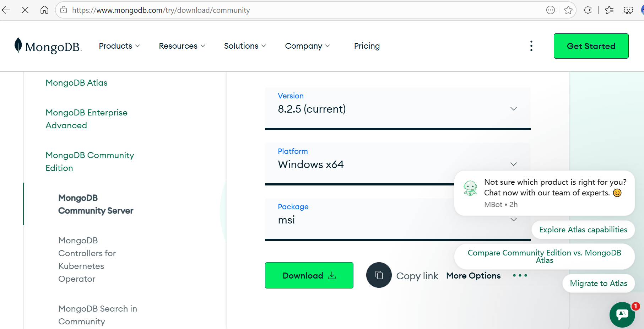Screen dimensions: 644x329
Task: Open MongoDB Controllers for Kubernetes Operator
Action: point(87,260)
